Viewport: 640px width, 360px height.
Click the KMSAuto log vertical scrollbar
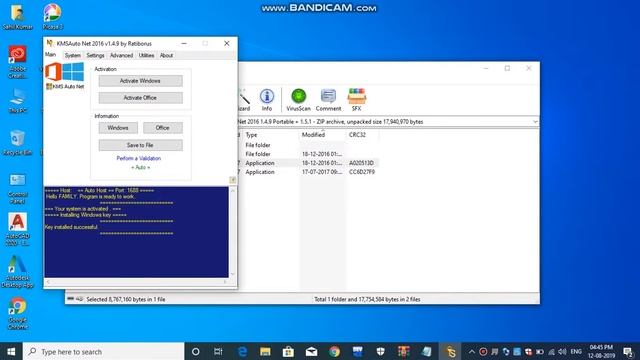(x=233, y=232)
